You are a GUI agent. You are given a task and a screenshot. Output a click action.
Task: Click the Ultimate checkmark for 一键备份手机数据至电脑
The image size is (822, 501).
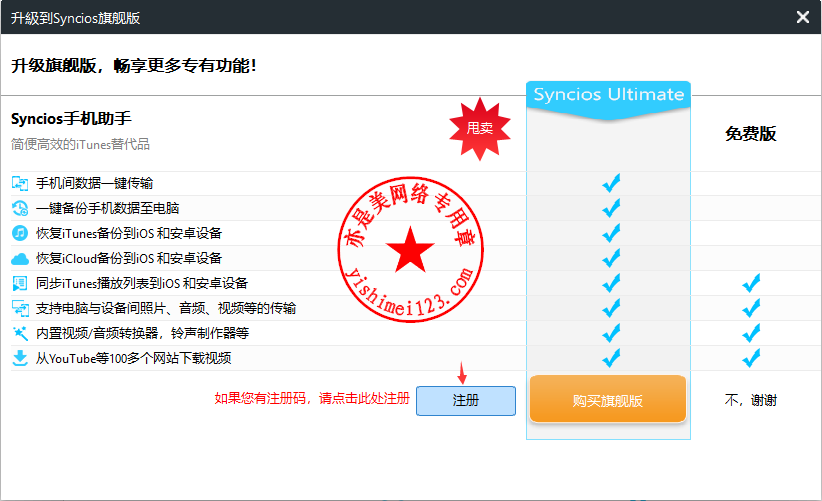tap(611, 208)
